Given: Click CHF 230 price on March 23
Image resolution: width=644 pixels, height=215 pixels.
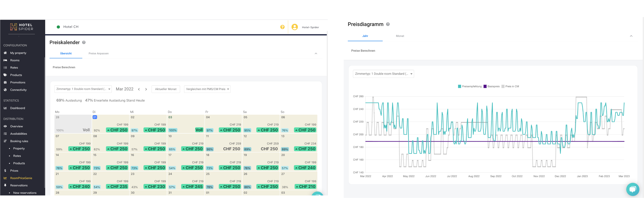Looking at the screenshot, I should [155, 187].
